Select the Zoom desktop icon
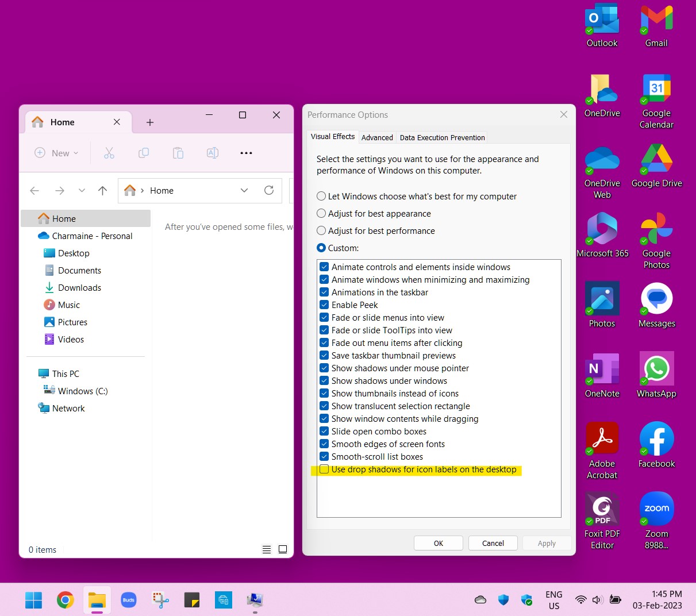The height and width of the screenshot is (616, 696). [x=656, y=522]
